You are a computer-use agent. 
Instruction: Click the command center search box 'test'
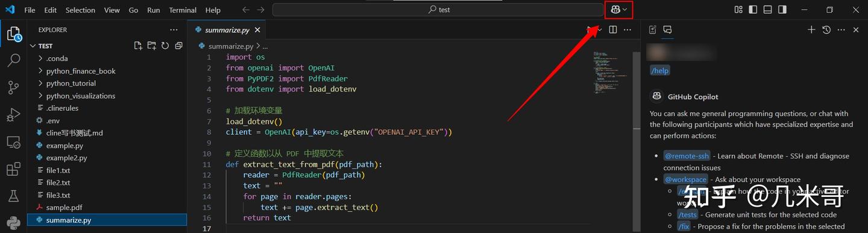438,10
